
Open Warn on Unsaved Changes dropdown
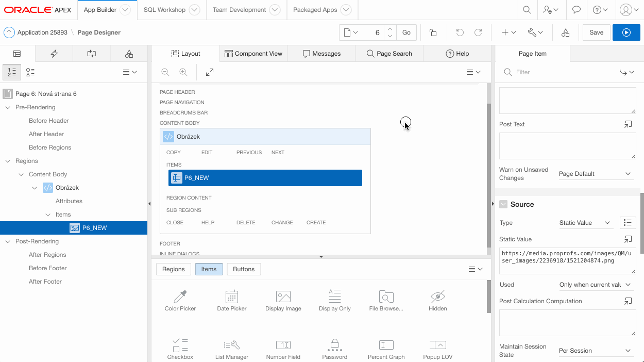point(595,174)
